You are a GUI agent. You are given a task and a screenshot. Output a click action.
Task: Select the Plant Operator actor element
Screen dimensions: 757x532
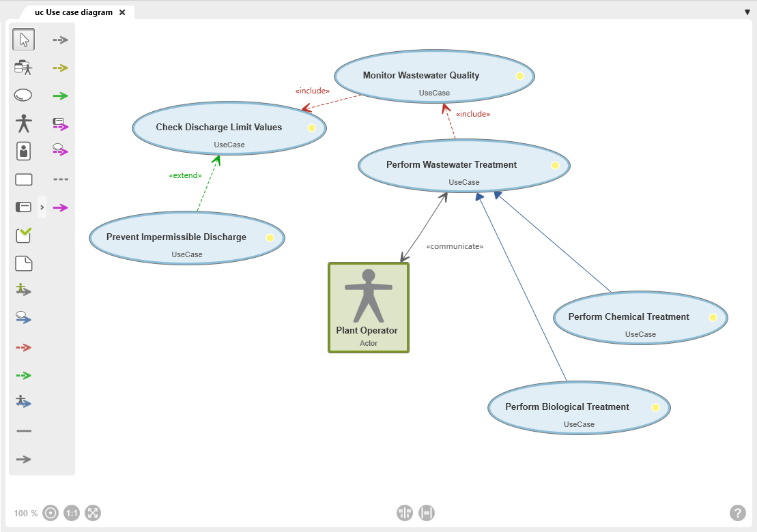click(369, 308)
